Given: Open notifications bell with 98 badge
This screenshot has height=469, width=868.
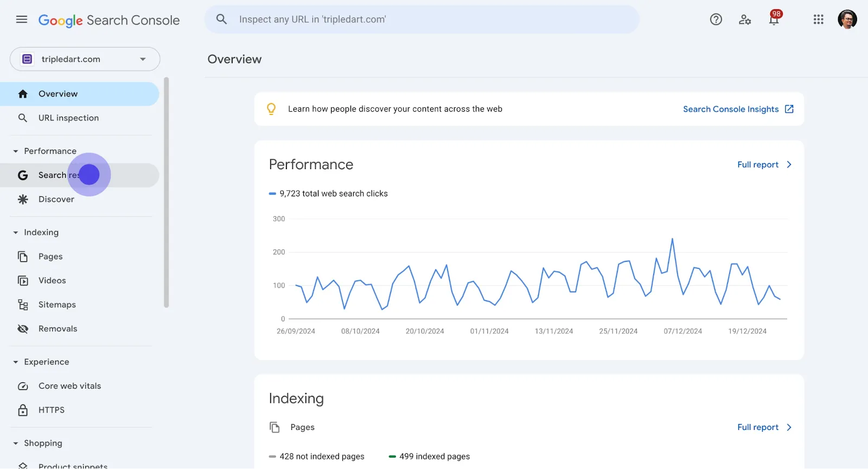Looking at the screenshot, I should point(775,18).
